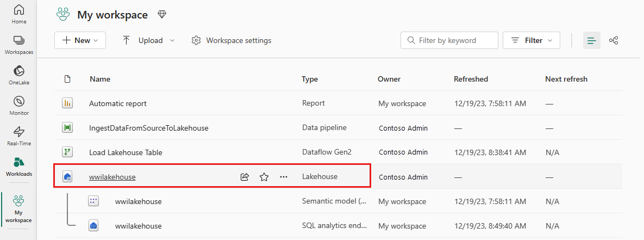The image size is (644, 240).
Task: Open Workspaces in the sidebar
Action: pyautogui.click(x=19, y=45)
